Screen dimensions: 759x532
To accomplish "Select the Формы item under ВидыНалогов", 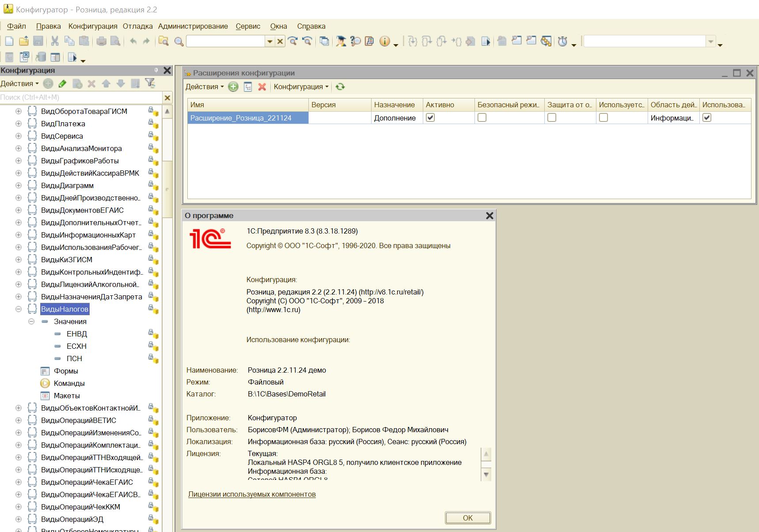I will [x=66, y=371].
